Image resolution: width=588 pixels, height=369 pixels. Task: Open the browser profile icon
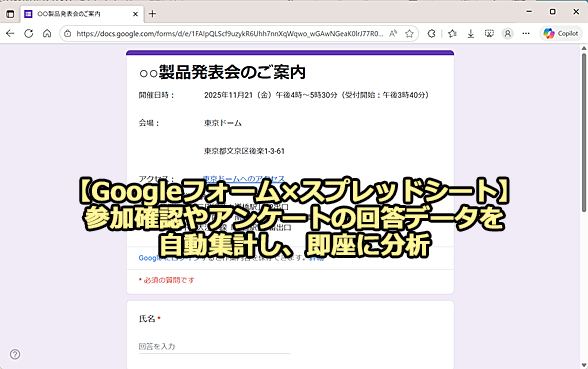pos(507,34)
